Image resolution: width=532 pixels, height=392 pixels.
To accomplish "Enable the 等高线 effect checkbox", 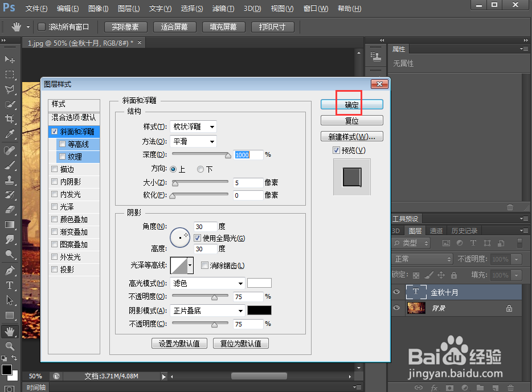I will [x=62, y=144].
